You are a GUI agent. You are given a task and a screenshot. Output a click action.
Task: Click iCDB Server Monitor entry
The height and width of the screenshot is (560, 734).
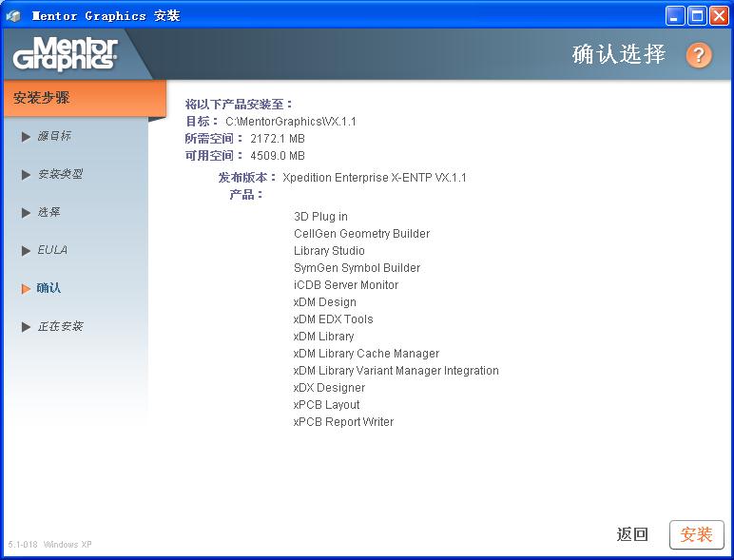346,284
